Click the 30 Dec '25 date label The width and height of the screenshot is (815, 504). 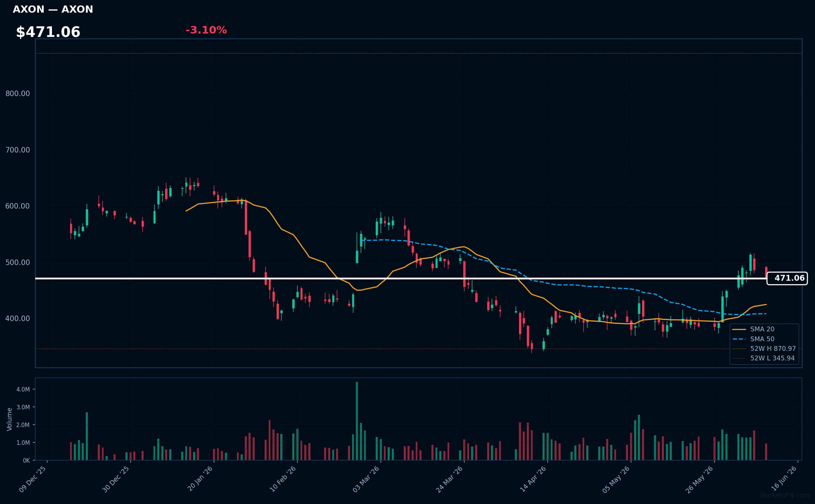coord(116,479)
